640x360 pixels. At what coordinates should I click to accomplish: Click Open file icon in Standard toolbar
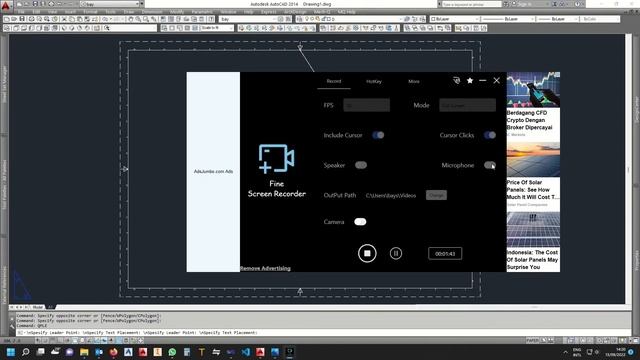[14, 19]
